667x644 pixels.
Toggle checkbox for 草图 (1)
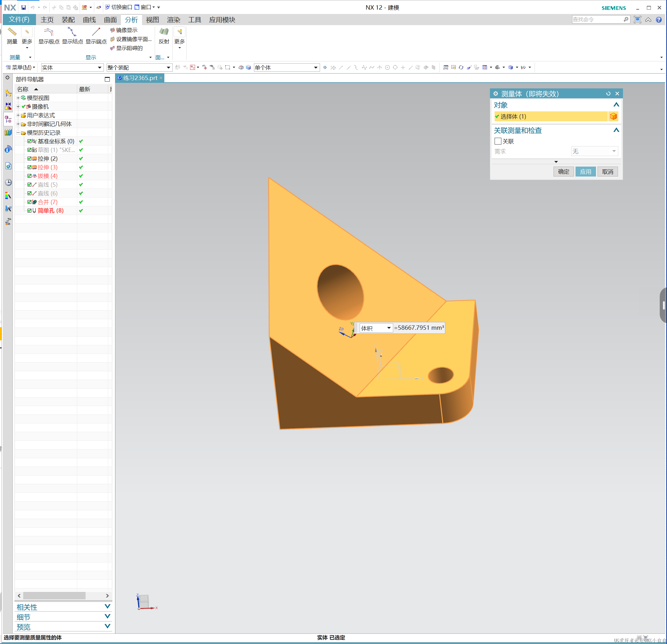(29, 150)
